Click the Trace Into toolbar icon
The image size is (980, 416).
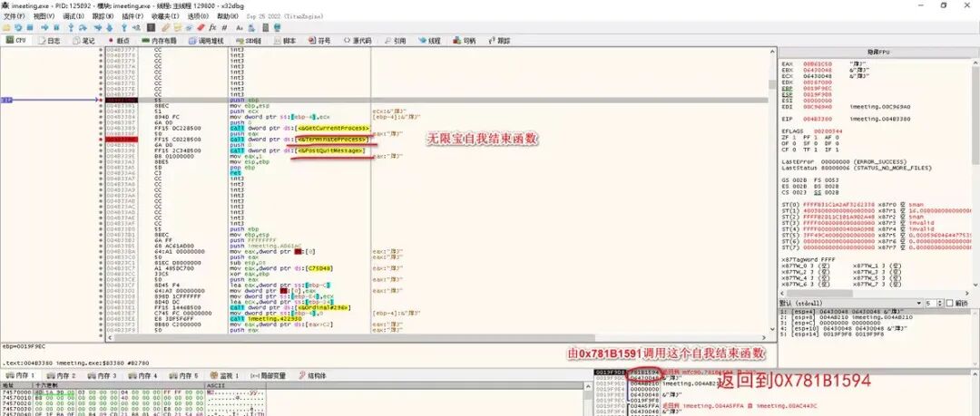(97, 27)
